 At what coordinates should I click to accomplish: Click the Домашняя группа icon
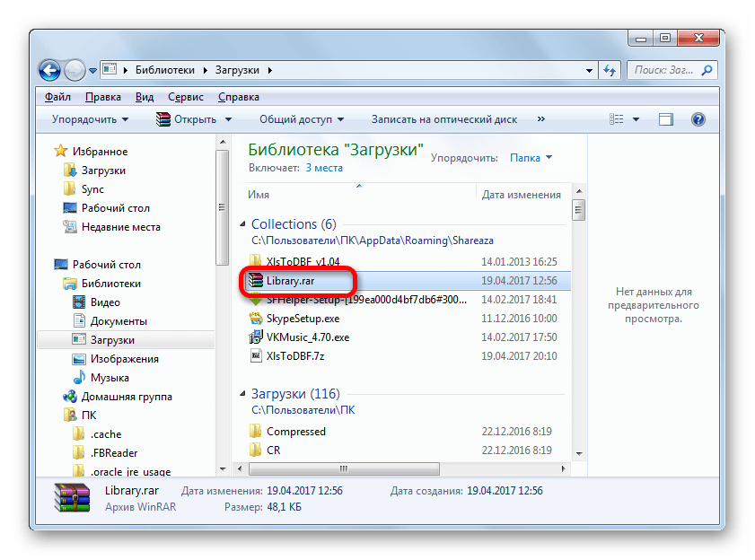click(70, 397)
